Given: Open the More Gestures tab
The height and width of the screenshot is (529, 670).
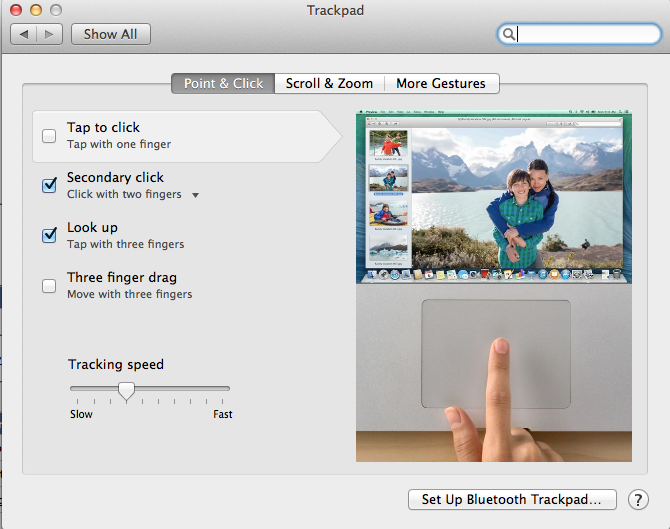Looking at the screenshot, I should 441,83.
